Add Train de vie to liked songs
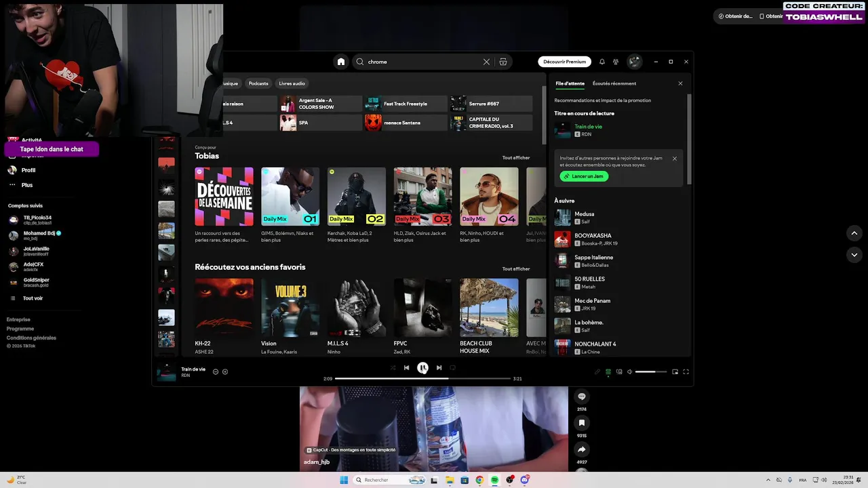The width and height of the screenshot is (868, 488). (225, 371)
